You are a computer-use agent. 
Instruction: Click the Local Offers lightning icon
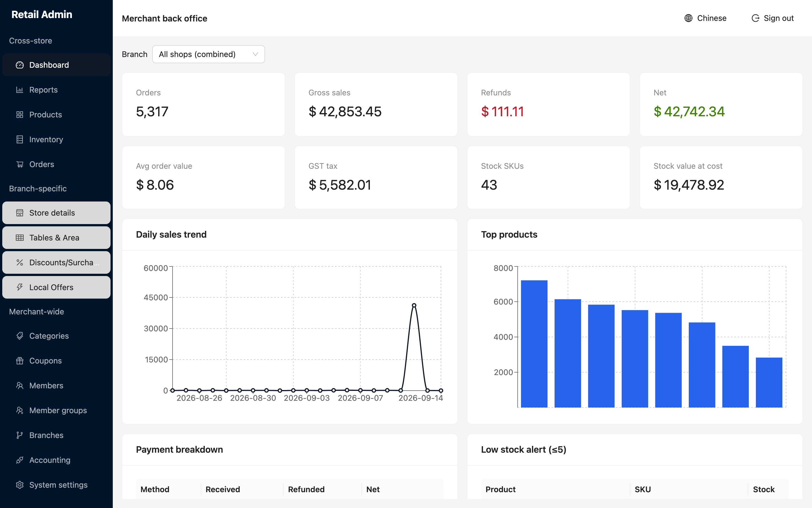click(20, 287)
